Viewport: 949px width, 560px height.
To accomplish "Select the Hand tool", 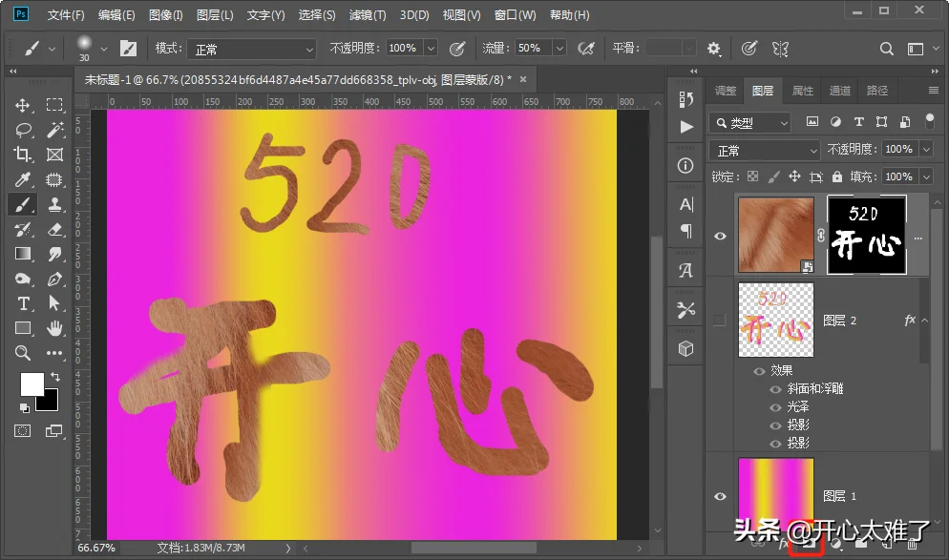I will [x=54, y=328].
